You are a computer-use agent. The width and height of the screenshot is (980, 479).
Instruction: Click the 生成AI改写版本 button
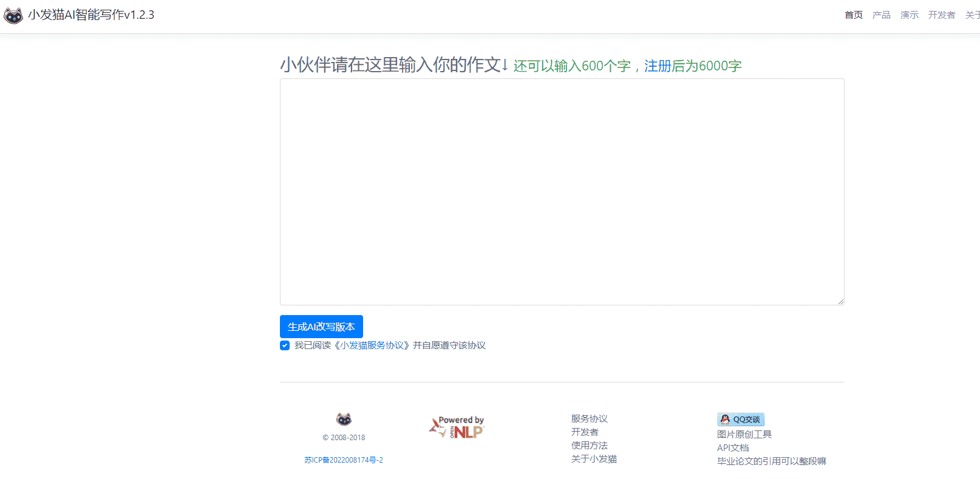(321, 327)
